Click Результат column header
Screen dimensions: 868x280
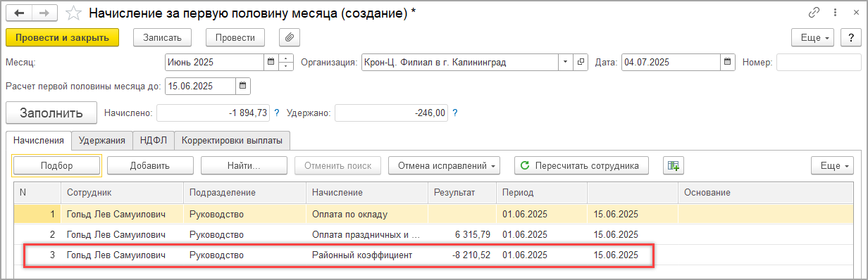pyautogui.click(x=461, y=192)
